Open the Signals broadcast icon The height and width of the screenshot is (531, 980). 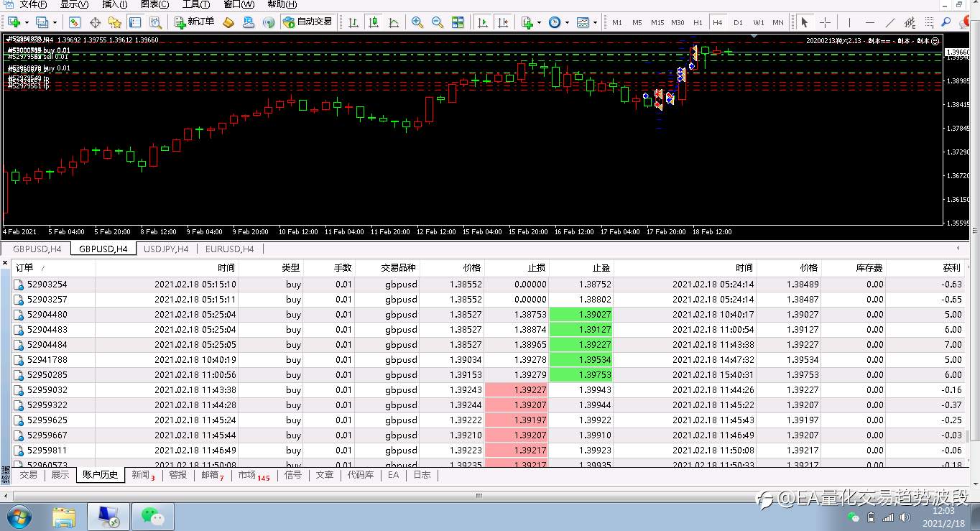click(x=269, y=22)
